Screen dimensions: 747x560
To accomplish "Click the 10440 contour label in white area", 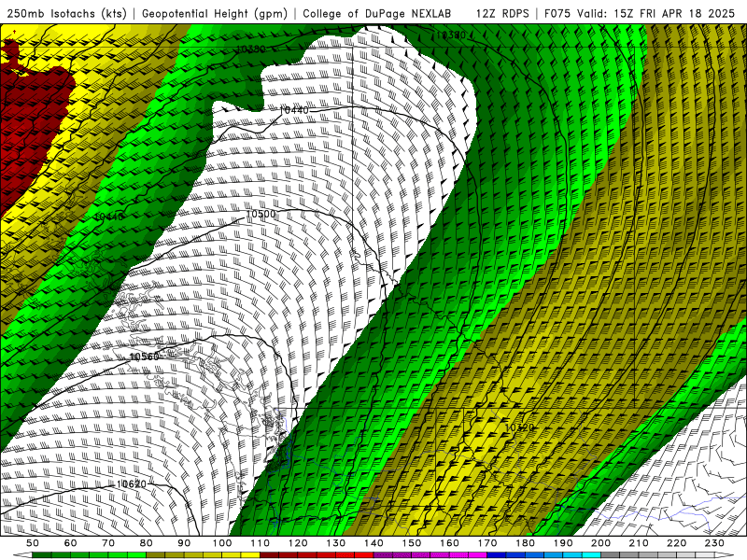I will (293, 110).
